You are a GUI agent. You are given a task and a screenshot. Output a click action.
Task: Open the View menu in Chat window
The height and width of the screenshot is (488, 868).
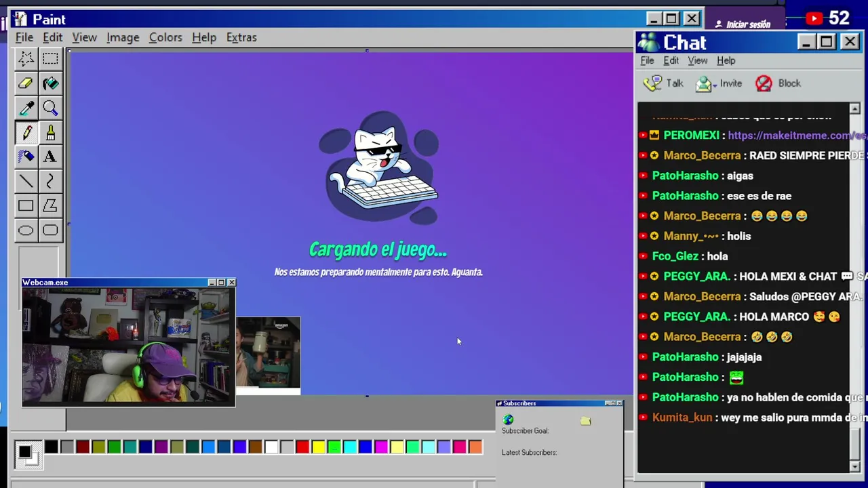(x=698, y=60)
